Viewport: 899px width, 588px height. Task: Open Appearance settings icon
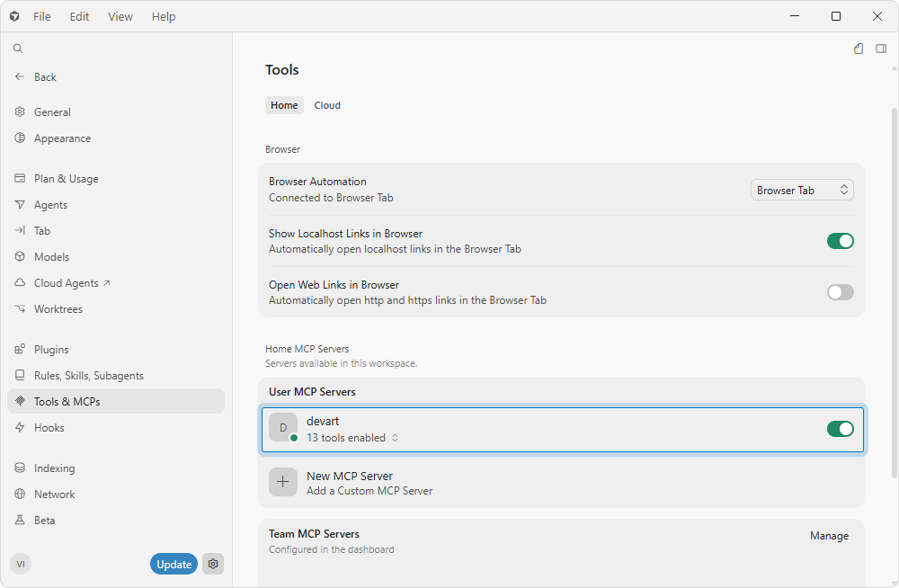20,138
